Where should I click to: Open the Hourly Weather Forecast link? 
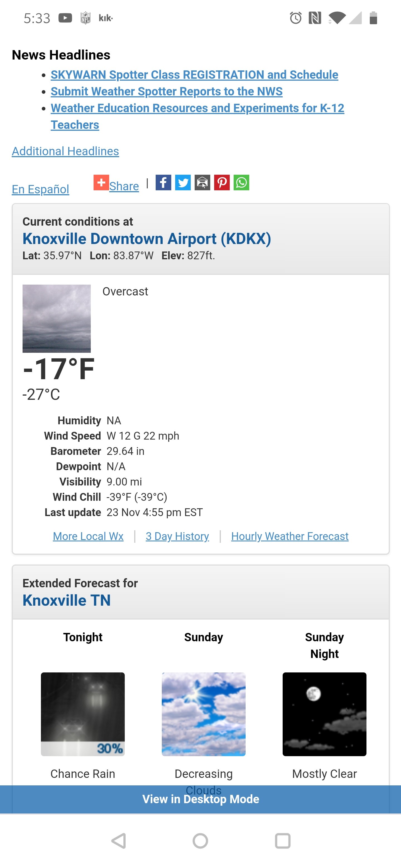[x=290, y=536]
